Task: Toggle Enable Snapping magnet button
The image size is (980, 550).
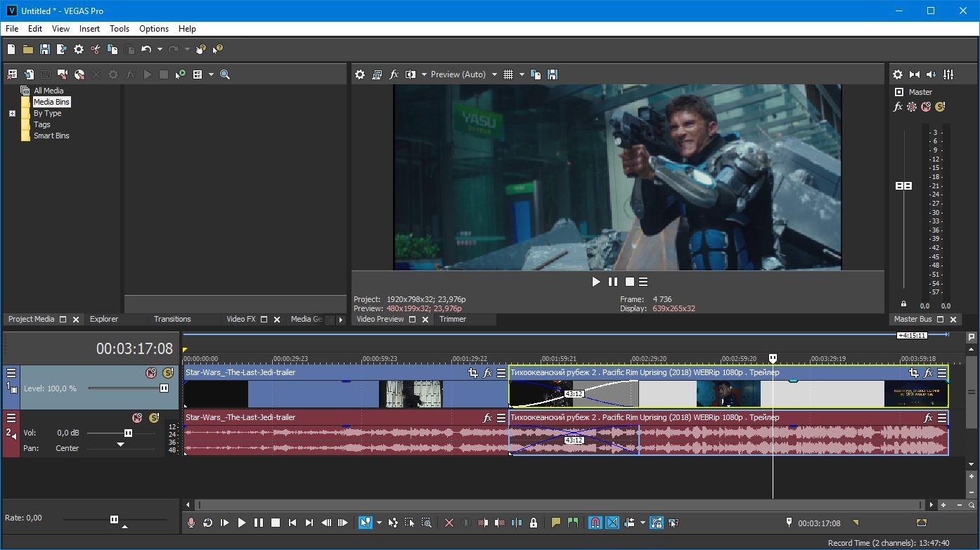Action: [x=595, y=523]
